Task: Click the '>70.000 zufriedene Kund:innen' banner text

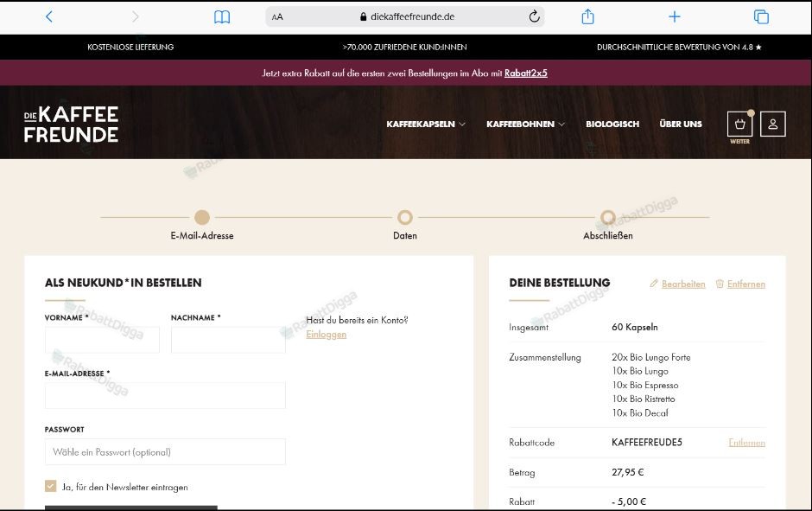Action: tap(404, 48)
